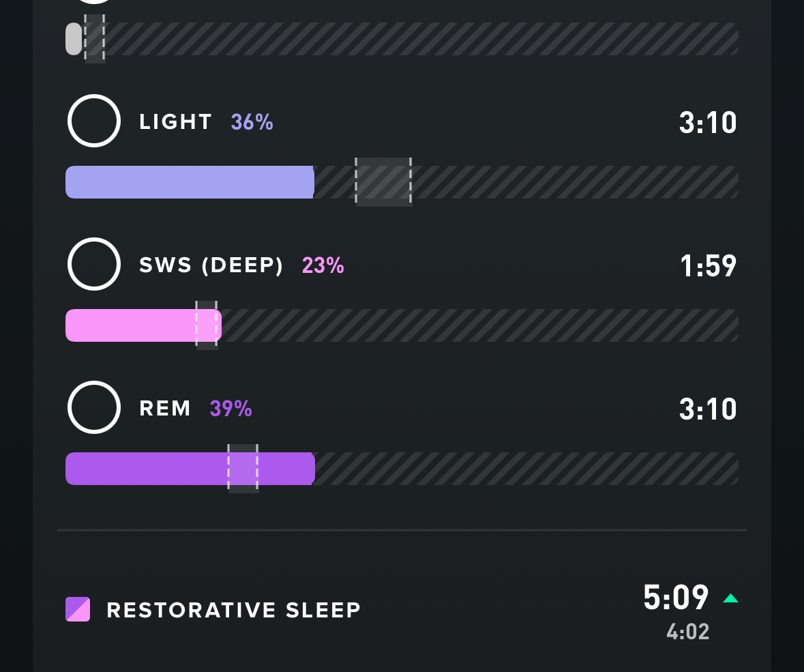Click the typical range marker on LIGHT bar
804x672 pixels.
point(383,182)
